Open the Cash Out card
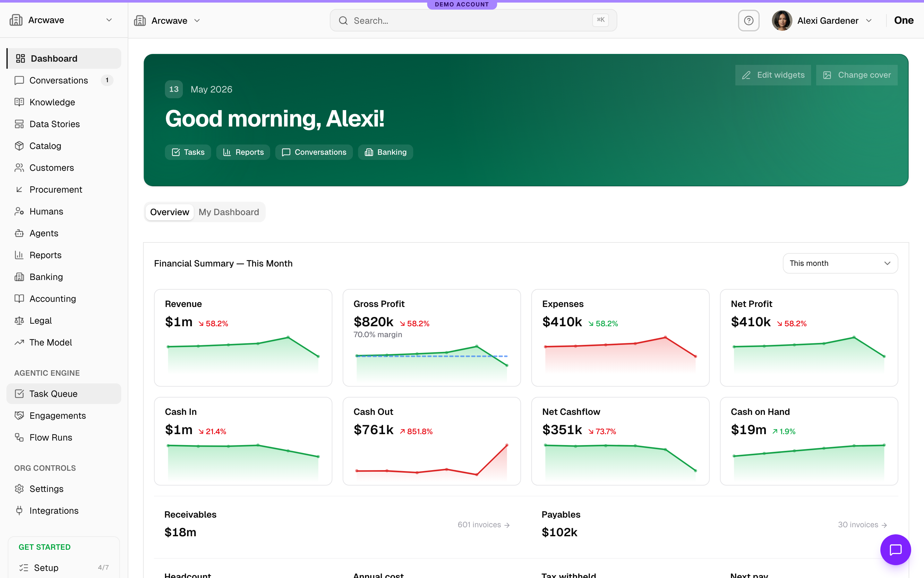Screen dimensions: 924x578 point(432,441)
